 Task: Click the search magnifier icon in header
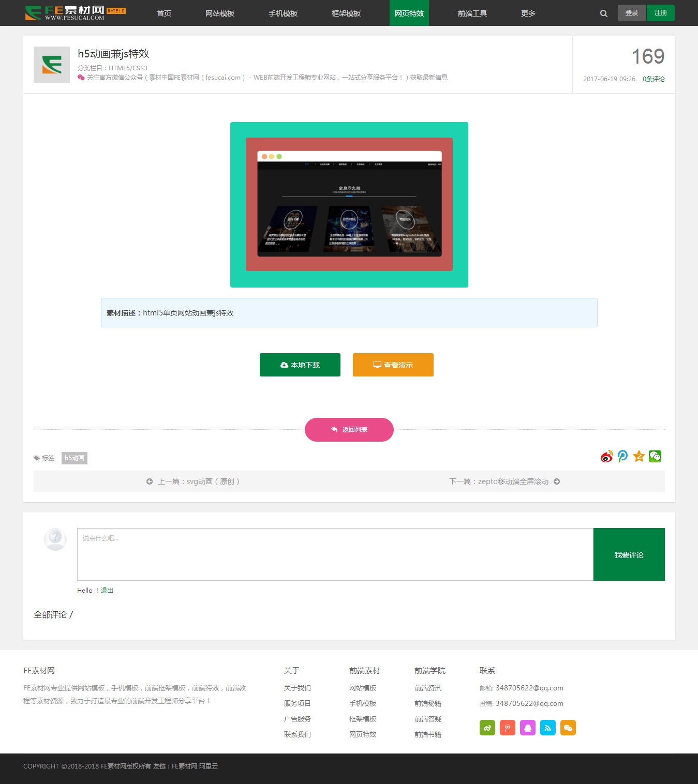[603, 13]
